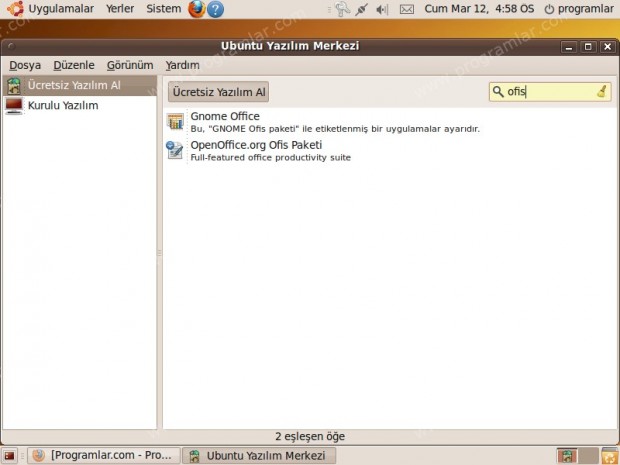
Task: Click the magnifier icon in search box
Action: coord(498,91)
